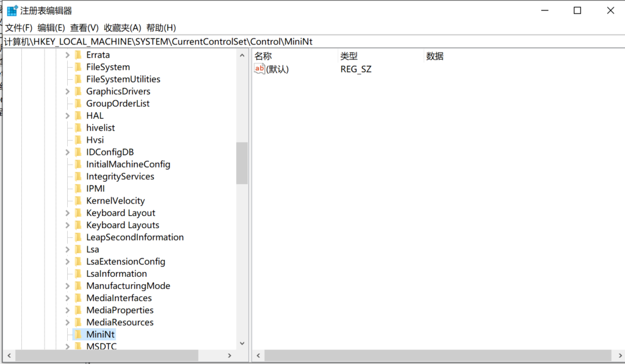Screen dimensions: 625x364
Task: Expand the Keyboard Layout key
Action: [67, 213]
